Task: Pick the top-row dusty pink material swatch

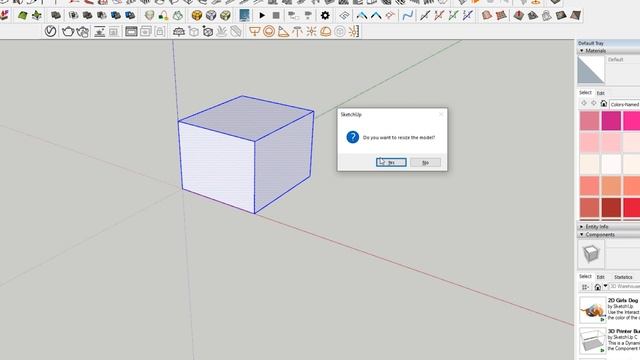Action: click(x=589, y=121)
